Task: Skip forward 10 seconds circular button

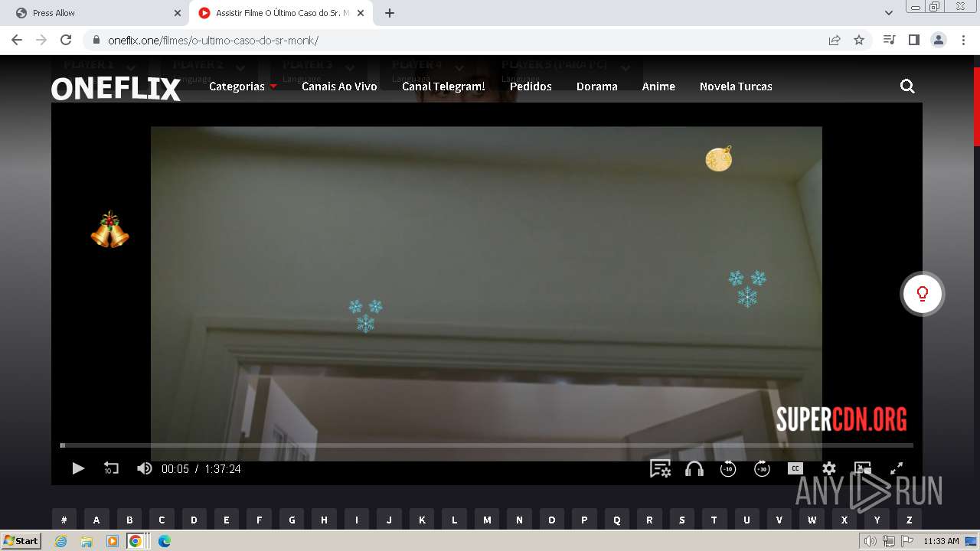Action: 762,468
